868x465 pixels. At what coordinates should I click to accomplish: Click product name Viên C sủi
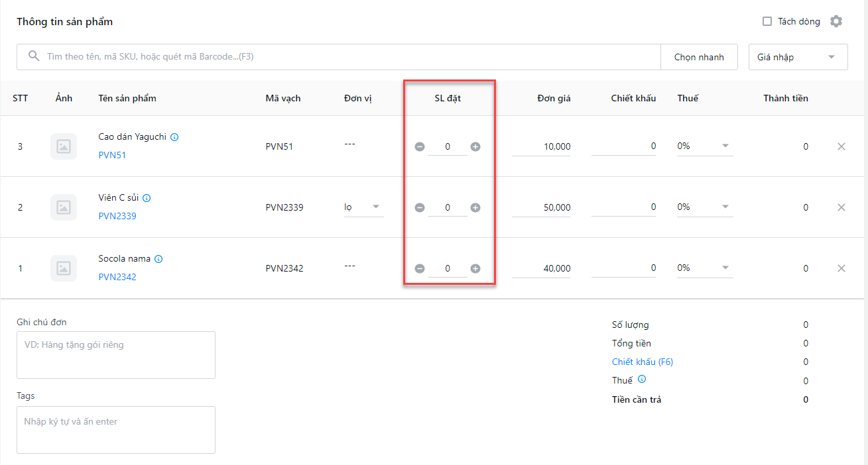pos(119,198)
